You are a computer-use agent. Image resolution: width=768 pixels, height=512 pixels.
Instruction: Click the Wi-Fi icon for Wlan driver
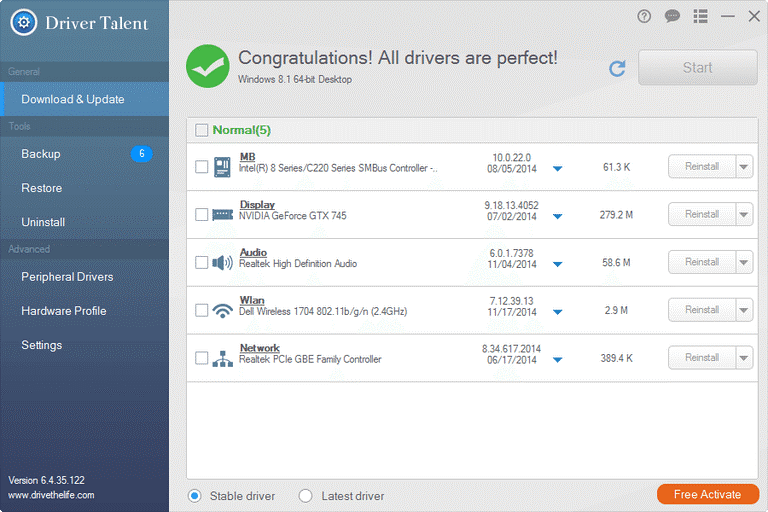[222, 311]
